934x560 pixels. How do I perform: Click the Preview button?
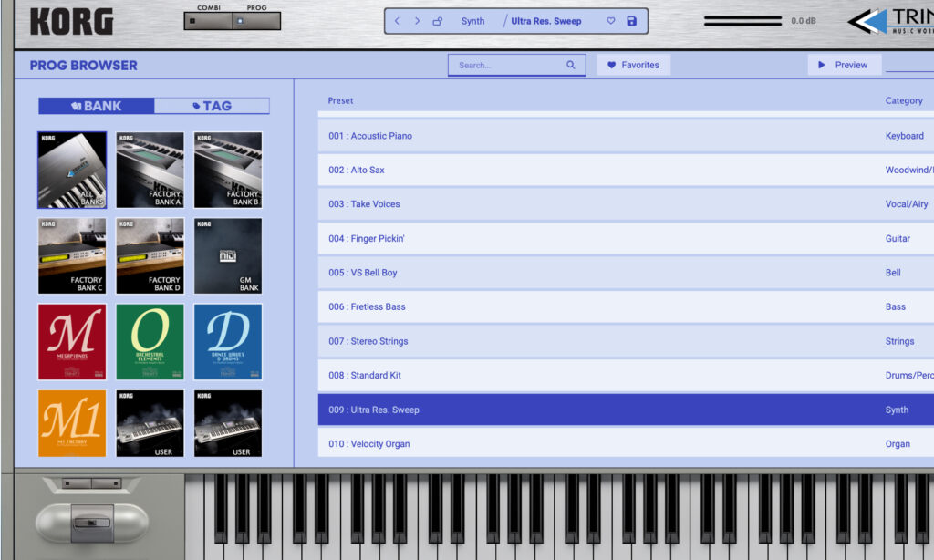pyautogui.click(x=844, y=65)
